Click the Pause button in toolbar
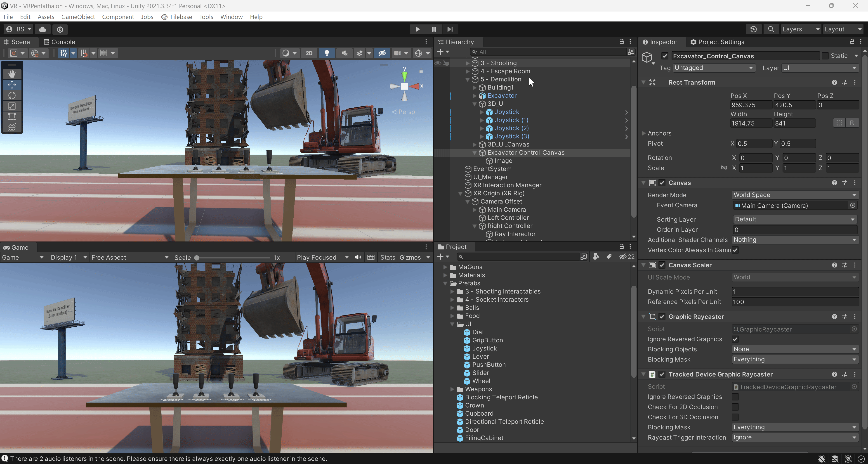This screenshot has height=464, width=868. (434, 29)
